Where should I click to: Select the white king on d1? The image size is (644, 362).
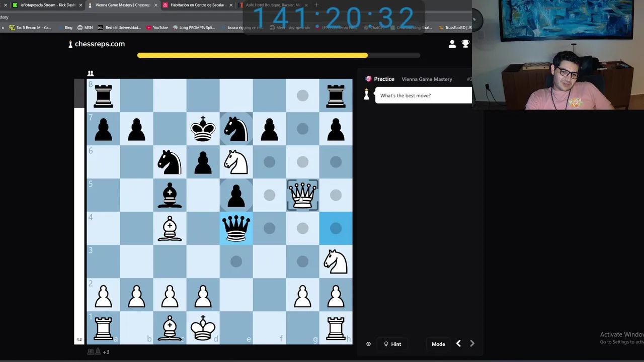pos(203,328)
